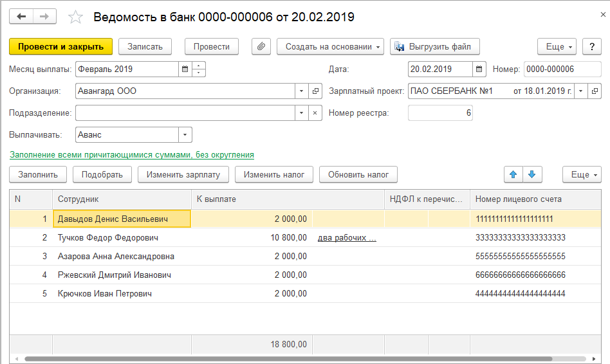Open the rounding settings link for filling
This screenshot has width=610, height=364.
pos(131,155)
